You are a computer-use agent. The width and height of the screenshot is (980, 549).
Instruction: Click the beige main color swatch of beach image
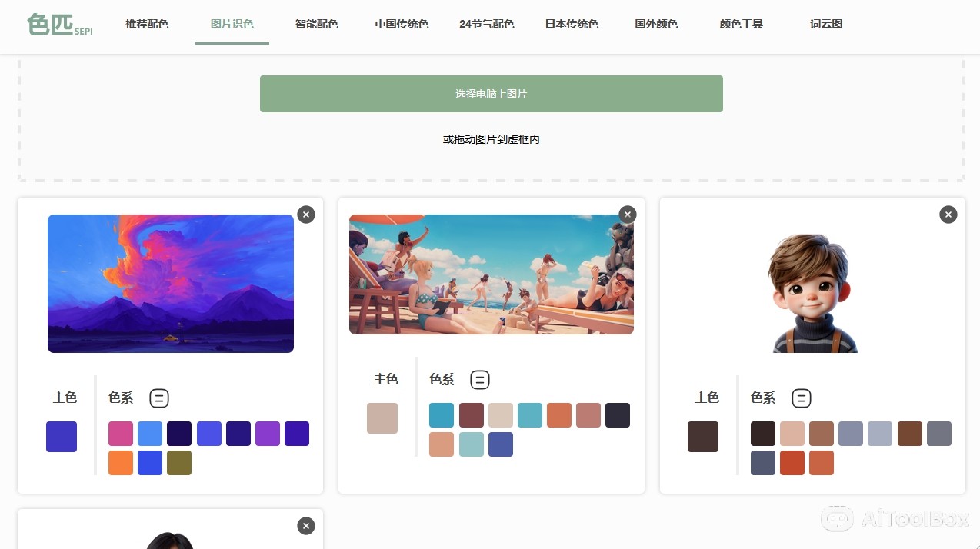point(382,418)
